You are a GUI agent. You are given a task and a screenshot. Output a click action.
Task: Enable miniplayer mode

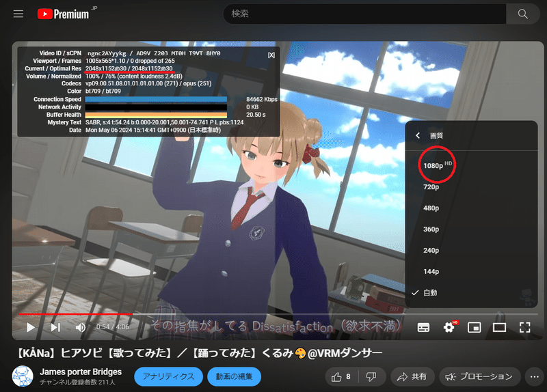474,327
